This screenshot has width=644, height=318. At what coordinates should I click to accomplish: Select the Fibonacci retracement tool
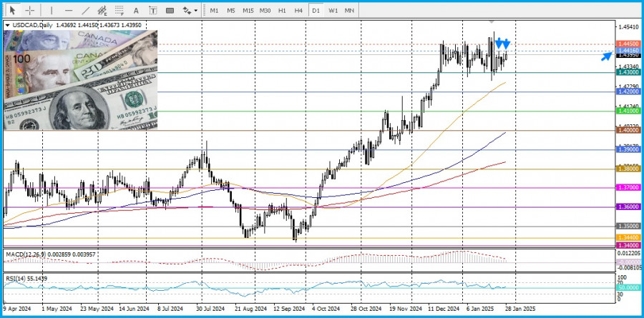(x=119, y=11)
